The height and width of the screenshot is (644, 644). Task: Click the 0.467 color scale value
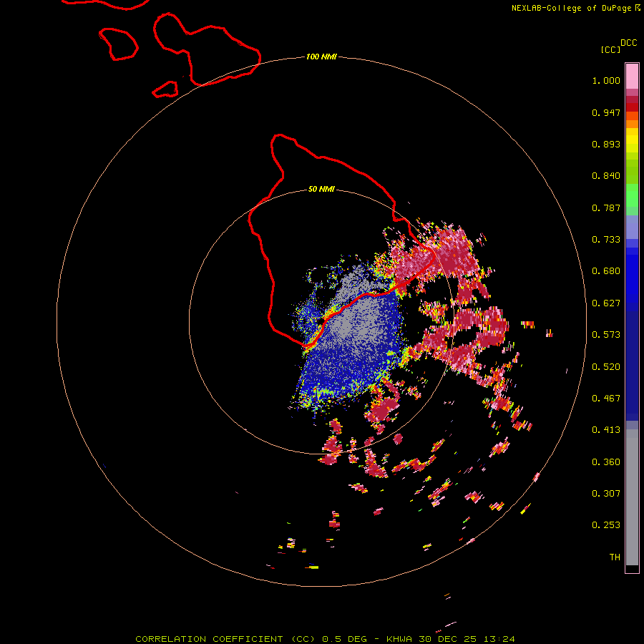(606, 399)
